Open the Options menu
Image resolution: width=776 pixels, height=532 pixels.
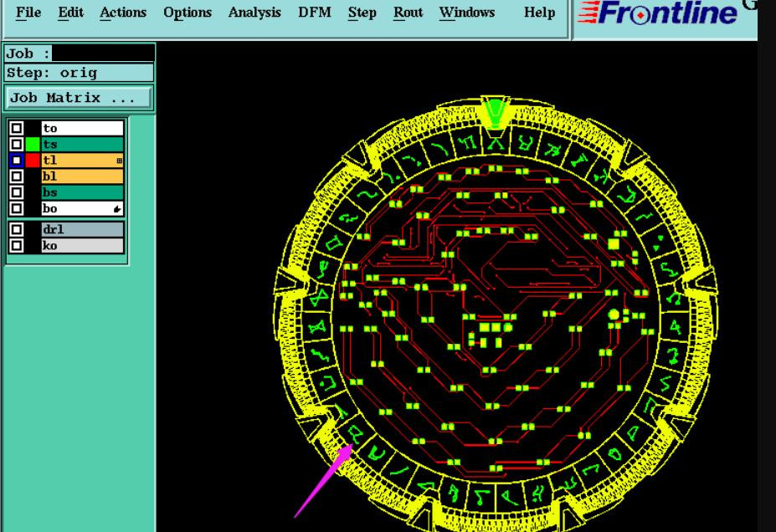pos(187,13)
